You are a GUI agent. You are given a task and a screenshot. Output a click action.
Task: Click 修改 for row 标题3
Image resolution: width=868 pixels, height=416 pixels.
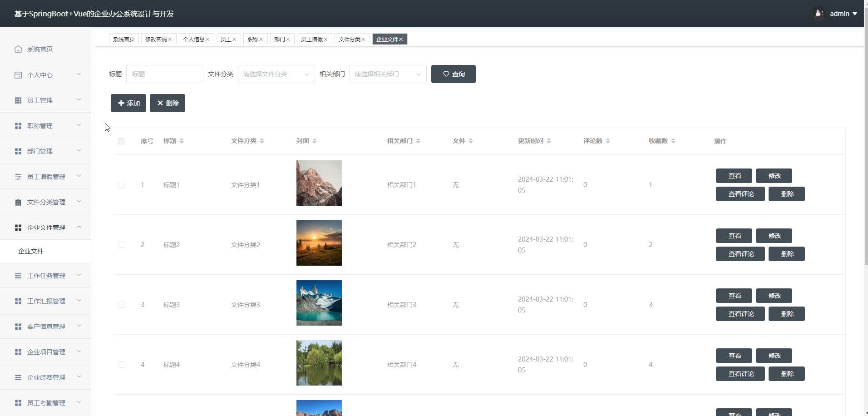(x=774, y=296)
